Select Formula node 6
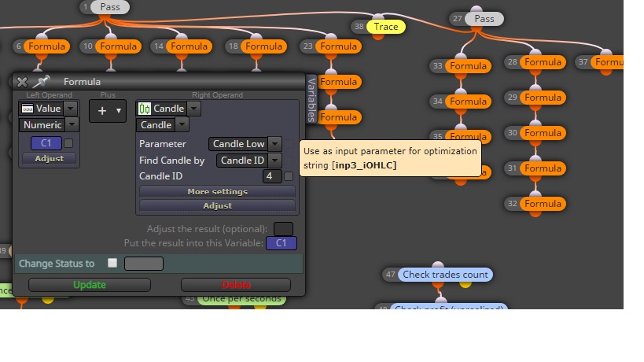The image size is (644, 362). pos(47,46)
